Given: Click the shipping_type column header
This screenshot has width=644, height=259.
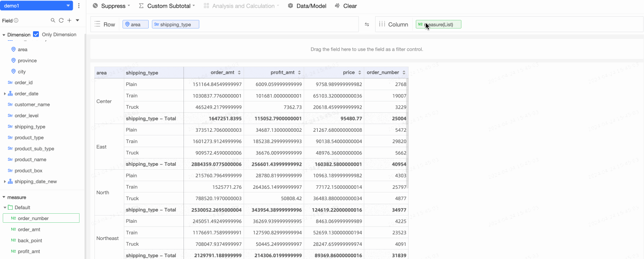Looking at the screenshot, I should [x=154, y=72].
